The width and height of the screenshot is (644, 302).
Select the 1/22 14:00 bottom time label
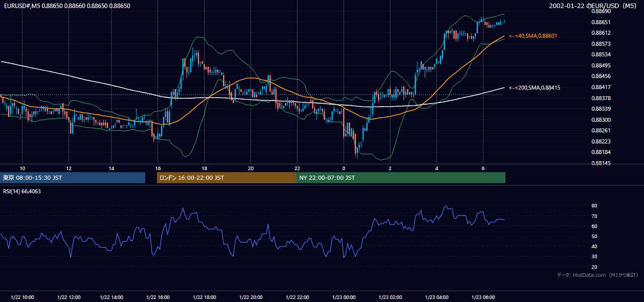pyautogui.click(x=111, y=297)
